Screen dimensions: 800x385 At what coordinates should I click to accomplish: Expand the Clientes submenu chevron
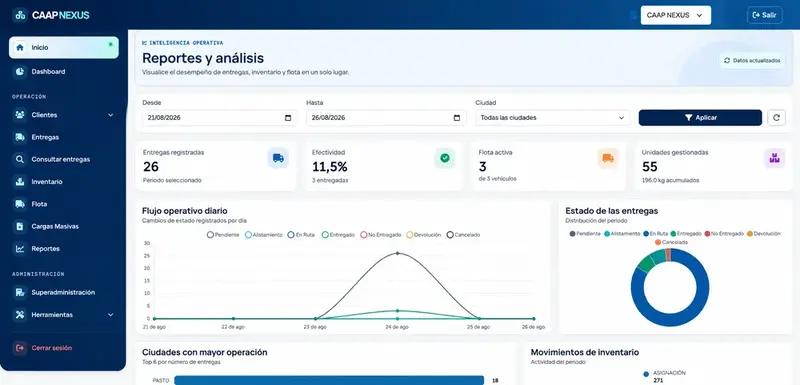coord(111,115)
